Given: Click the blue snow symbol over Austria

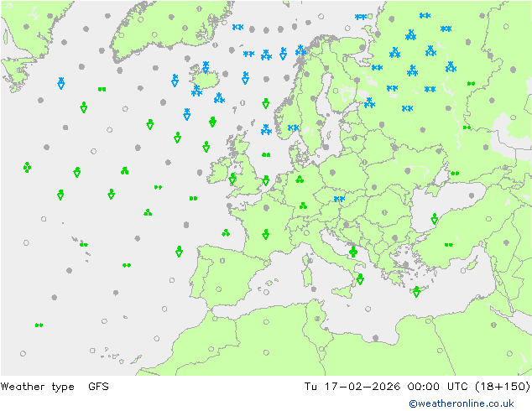Looking at the screenshot, I should coord(339,199).
